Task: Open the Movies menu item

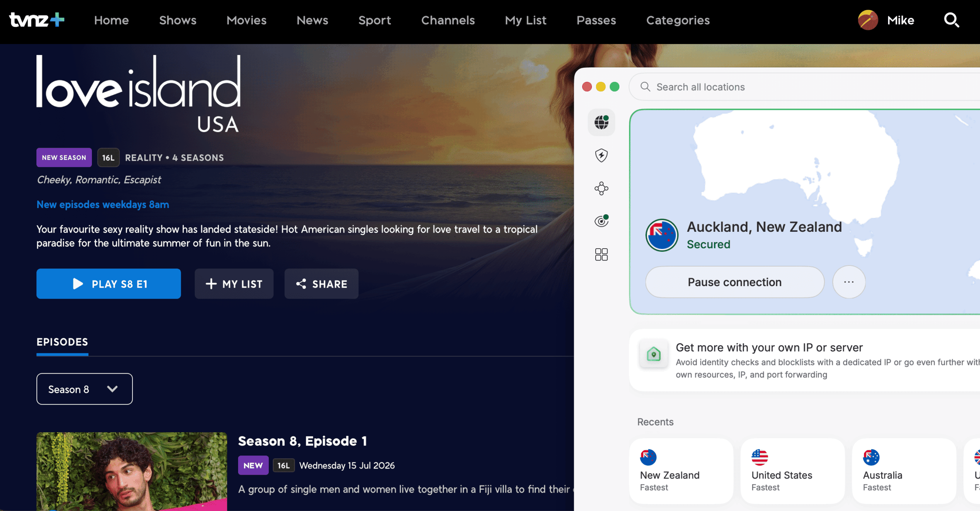Action: click(x=247, y=20)
